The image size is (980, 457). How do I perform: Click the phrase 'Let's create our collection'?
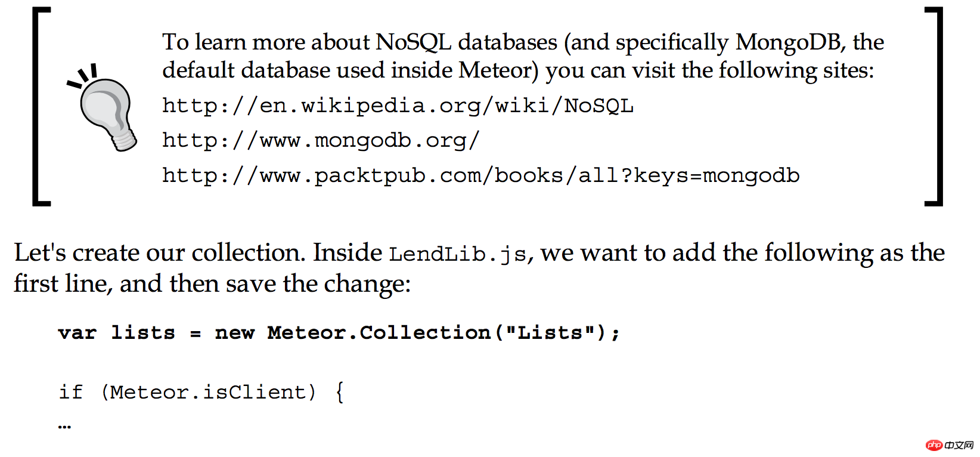click(160, 253)
